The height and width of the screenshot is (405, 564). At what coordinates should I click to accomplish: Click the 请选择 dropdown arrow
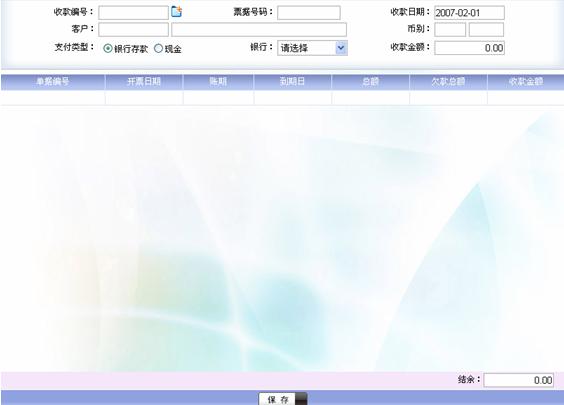(x=341, y=48)
